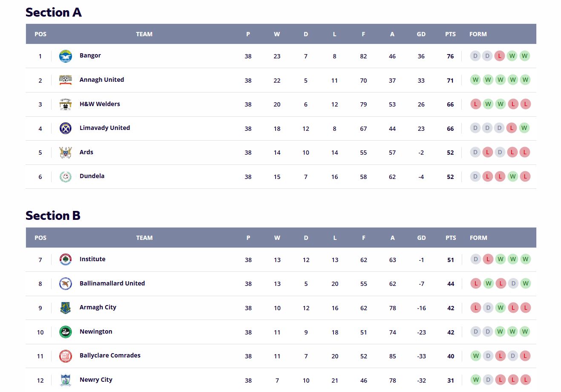Click the Annagh United club crest
Image resolution: width=561 pixels, height=392 pixels.
66,80
